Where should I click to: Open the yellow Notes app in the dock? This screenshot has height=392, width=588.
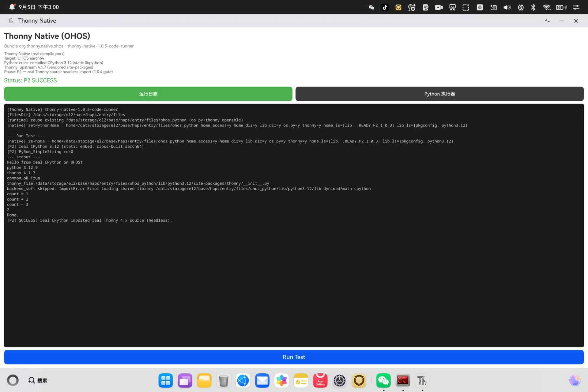click(301, 381)
